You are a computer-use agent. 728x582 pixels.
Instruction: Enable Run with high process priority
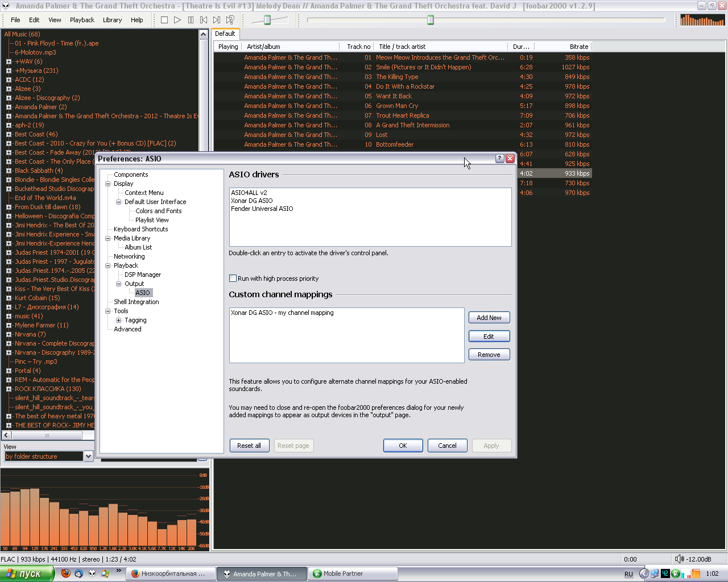[x=233, y=278]
